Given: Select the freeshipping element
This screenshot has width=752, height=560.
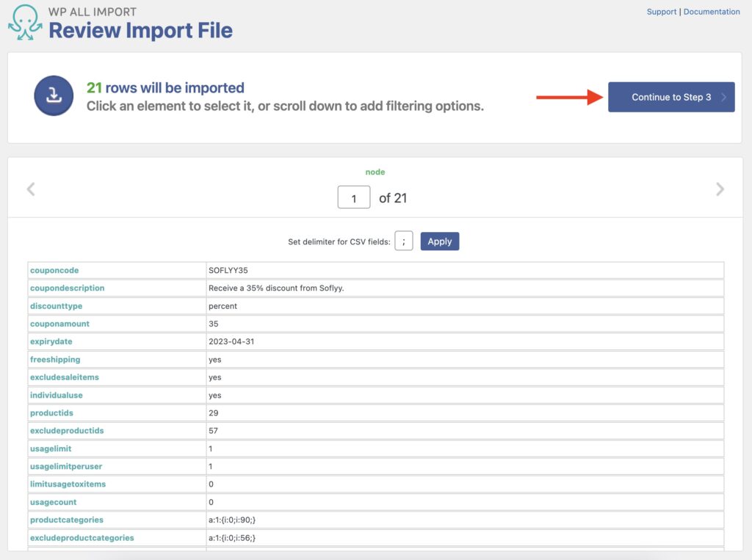Looking at the screenshot, I should pyautogui.click(x=55, y=359).
